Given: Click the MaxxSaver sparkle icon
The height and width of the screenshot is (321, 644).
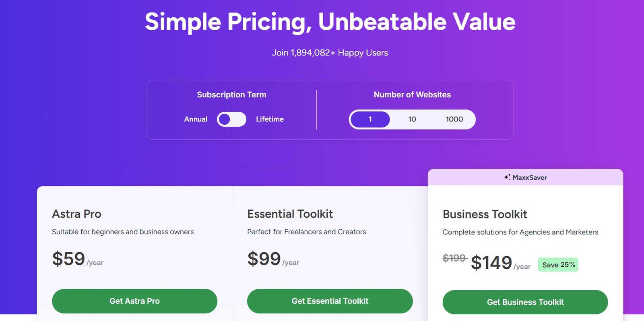Looking at the screenshot, I should coord(507,177).
